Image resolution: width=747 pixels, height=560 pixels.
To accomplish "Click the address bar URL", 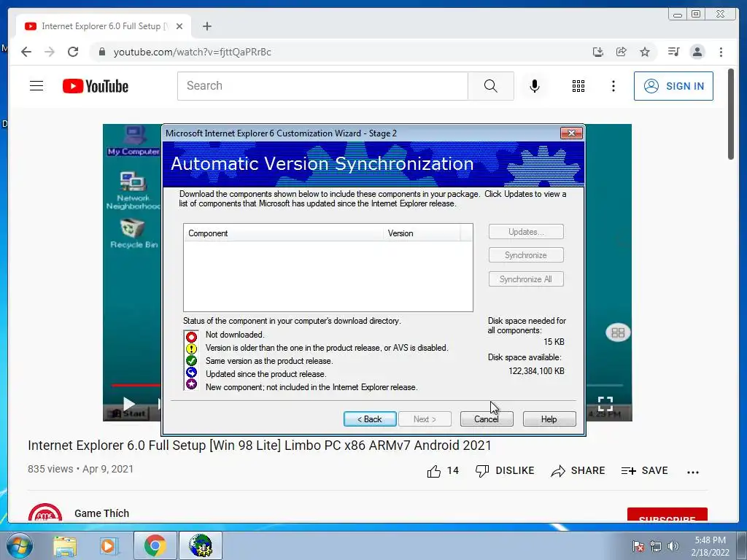I will 192,52.
